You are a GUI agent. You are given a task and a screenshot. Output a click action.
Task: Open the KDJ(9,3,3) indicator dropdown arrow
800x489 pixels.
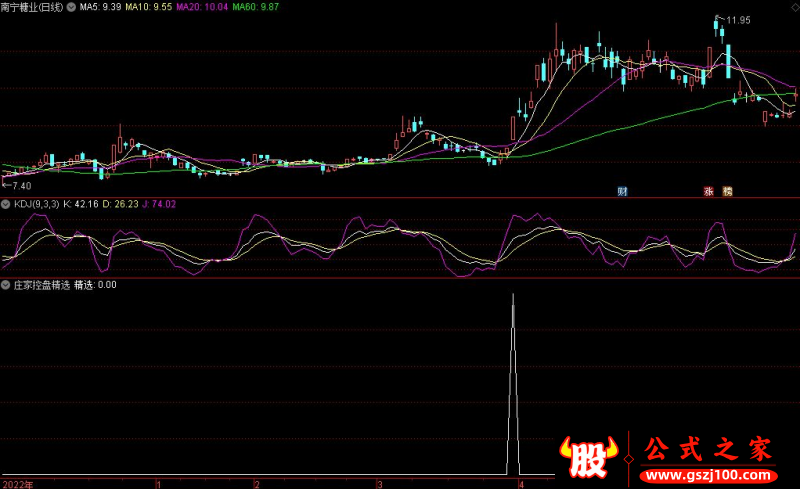pyautogui.click(x=6, y=204)
